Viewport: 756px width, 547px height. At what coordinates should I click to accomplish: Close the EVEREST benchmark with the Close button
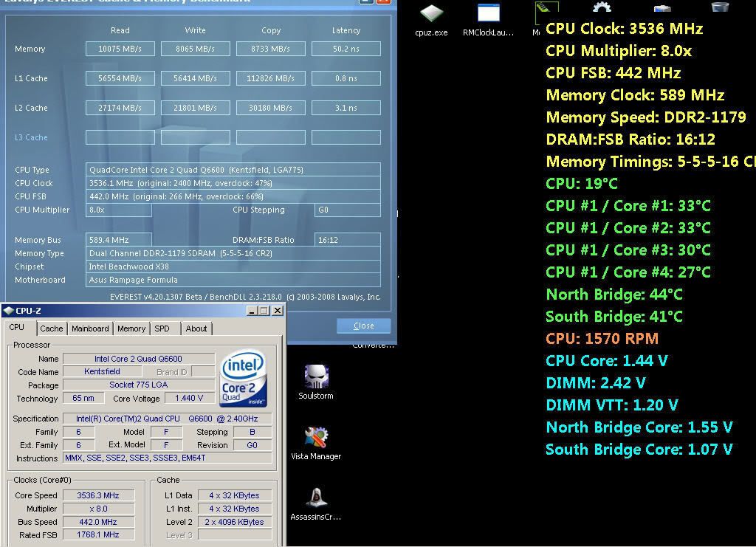click(363, 326)
